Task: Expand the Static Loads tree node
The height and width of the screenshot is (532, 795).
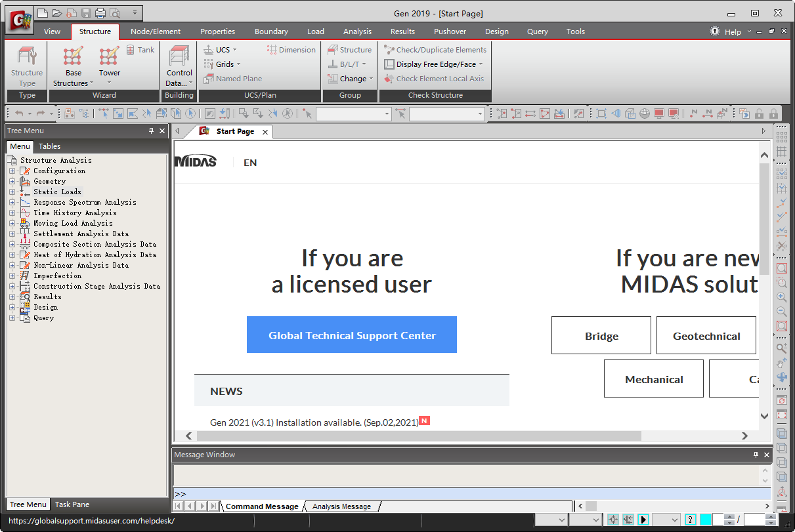Action: click(x=12, y=192)
